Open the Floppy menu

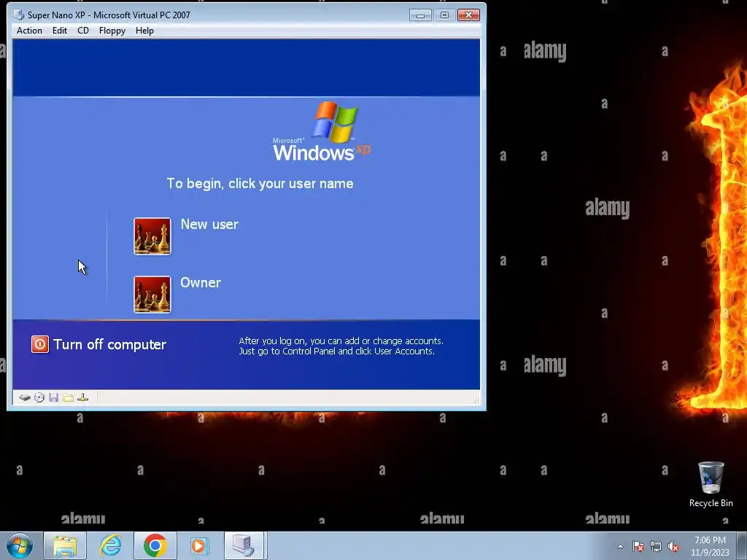[112, 31]
